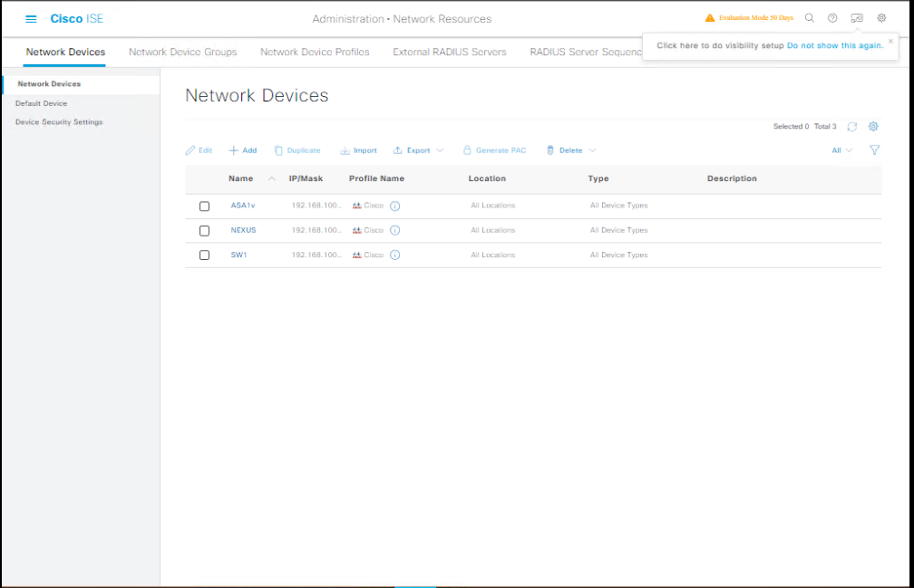The width and height of the screenshot is (914, 588).
Task: Switch to Network Device Profiles tab
Action: [x=315, y=52]
